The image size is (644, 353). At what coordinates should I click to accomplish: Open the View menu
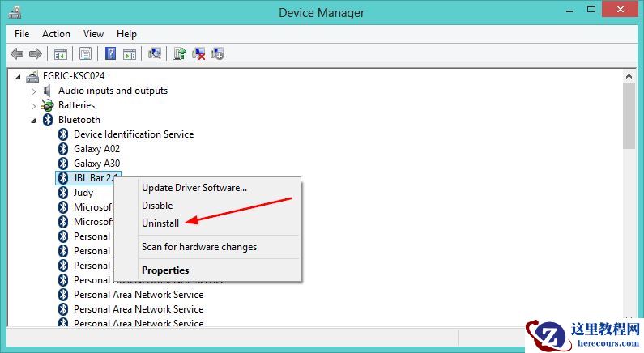(x=93, y=34)
